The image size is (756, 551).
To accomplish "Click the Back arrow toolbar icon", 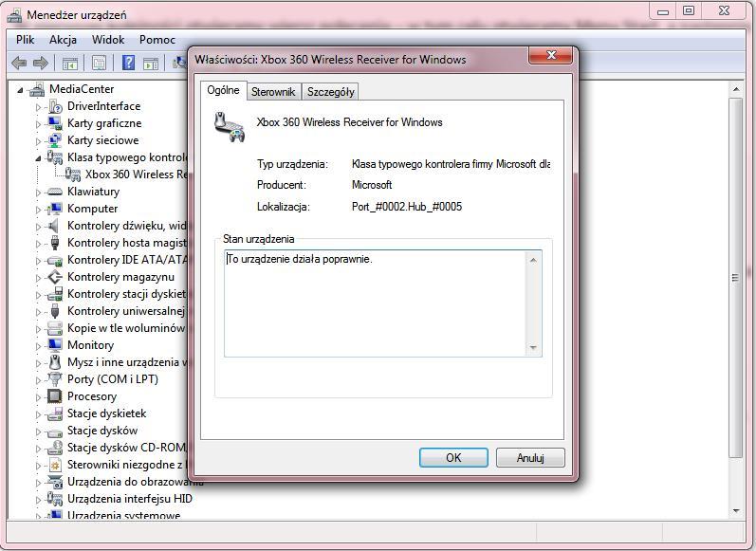I will pos(19,63).
